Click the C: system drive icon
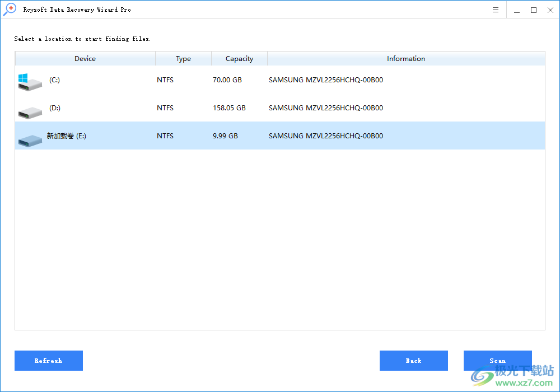This screenshot has width=560, height=392. click(29, 83)
